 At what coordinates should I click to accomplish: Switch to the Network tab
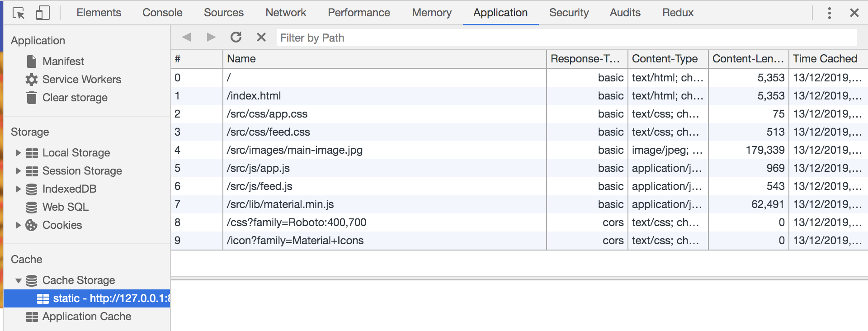tap(286, 13)
